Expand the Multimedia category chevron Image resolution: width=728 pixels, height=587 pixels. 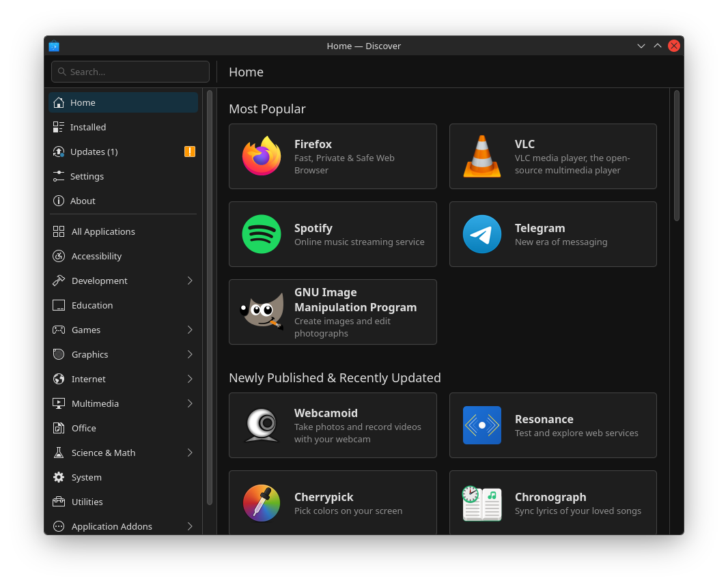pos(190,403)
